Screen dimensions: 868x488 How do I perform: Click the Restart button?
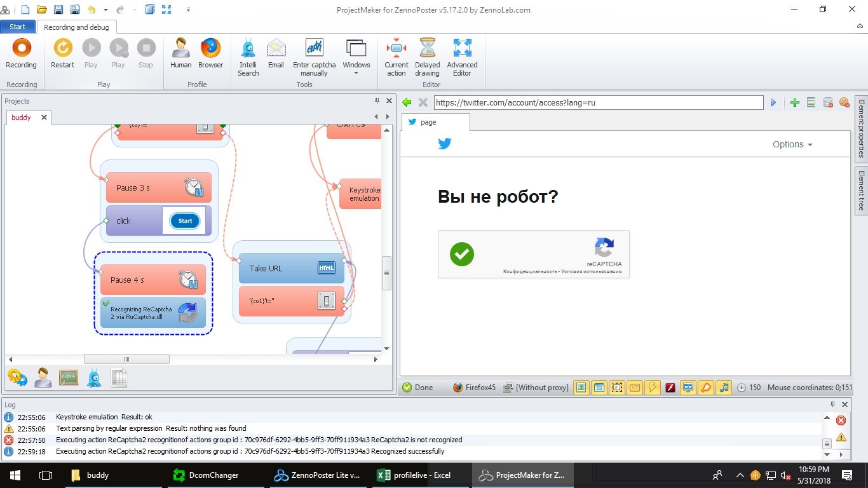pyautogui.click(x=62, y=53)
